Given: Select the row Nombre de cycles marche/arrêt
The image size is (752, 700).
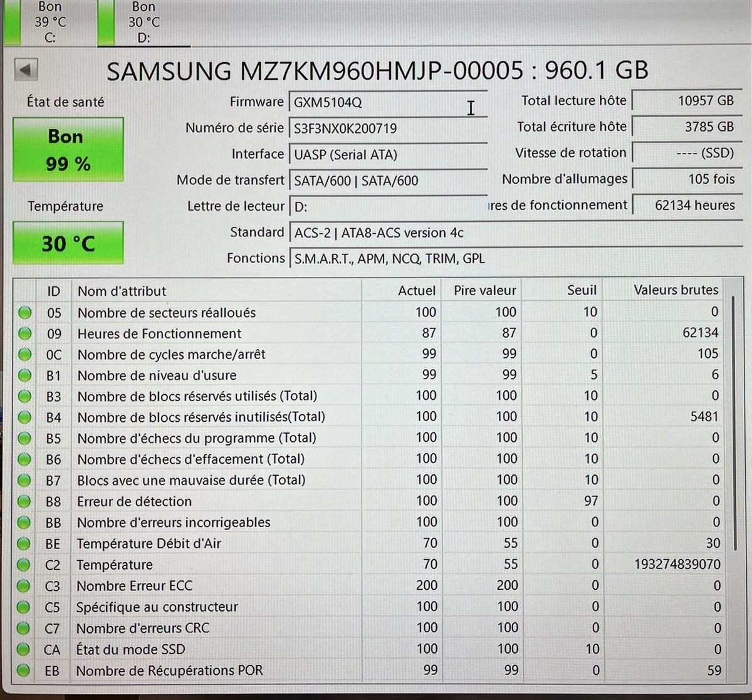Looking at the screenshot, I should coord(368,354).
